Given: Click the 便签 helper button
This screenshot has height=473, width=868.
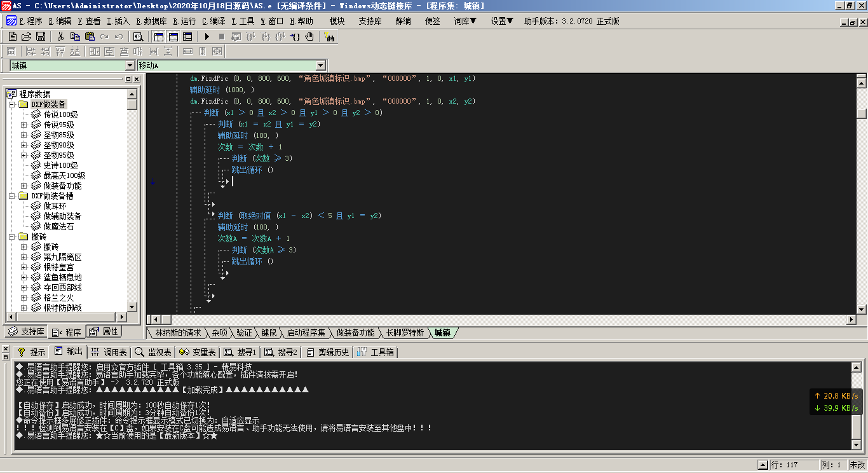Looking at the screenshot, I should (x=432, y=21).
